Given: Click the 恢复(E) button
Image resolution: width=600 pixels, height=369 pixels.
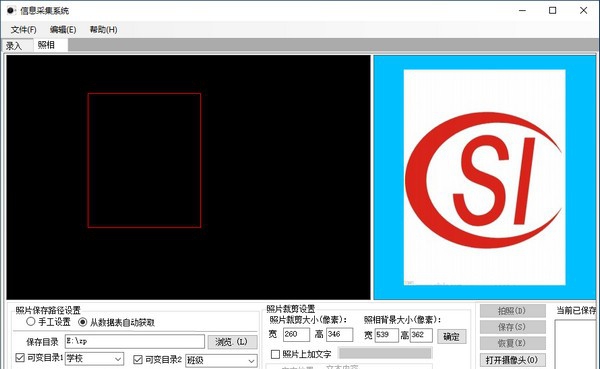Looking at the screenshot, I should tap(512, 343).
